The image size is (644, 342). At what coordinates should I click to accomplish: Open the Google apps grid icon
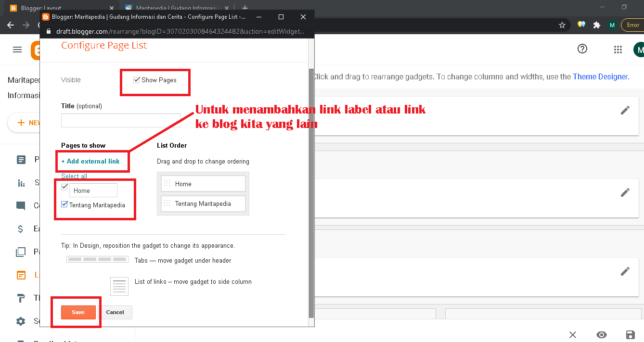point(618,49)
